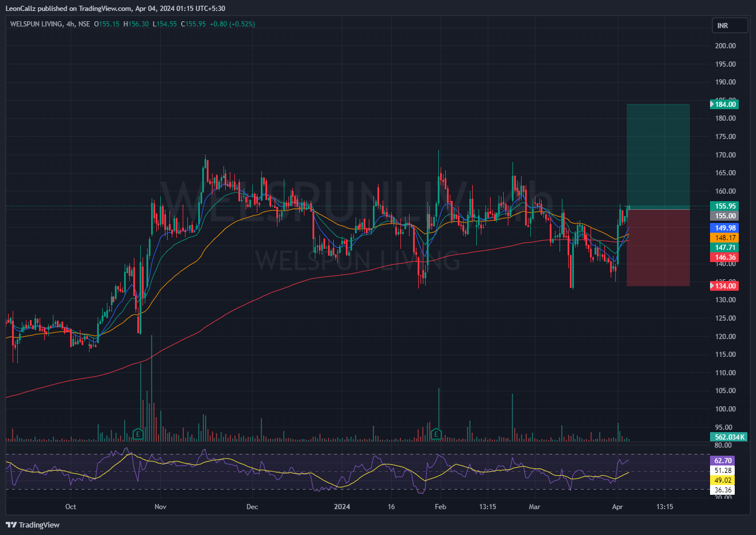This screenshot has width=756, height=535.
Task: Click the Mar label on the time axis
Action: point(535,507)
